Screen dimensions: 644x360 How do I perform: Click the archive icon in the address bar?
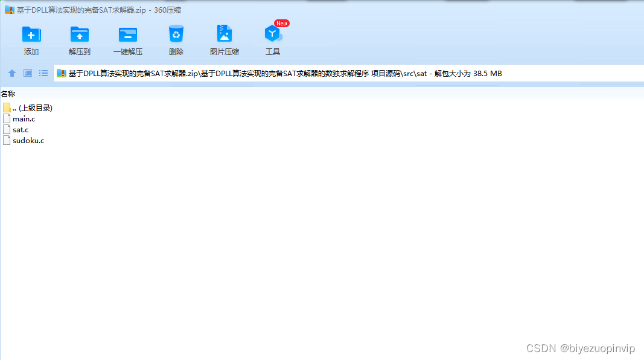(60, 73)
